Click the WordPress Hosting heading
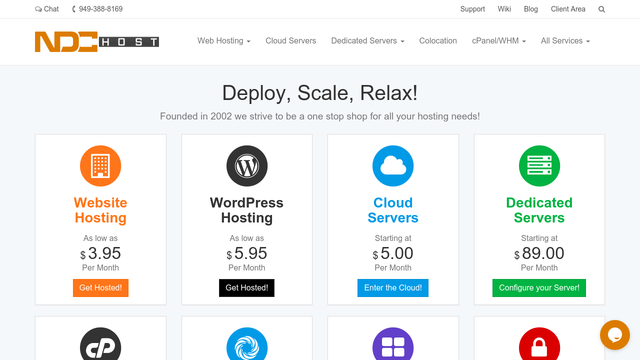This screenshot has height=360, width=640. pos(247,210)
